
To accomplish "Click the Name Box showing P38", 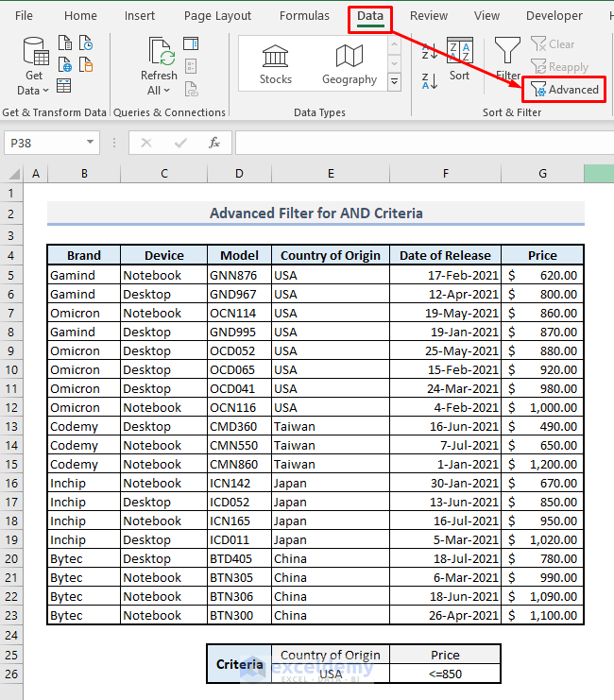I will point(44,143).
